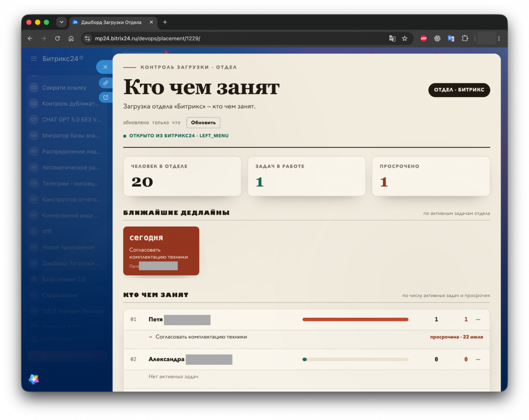
Task: Open the Chrome three-dot menu
Action: click(499, 39)
